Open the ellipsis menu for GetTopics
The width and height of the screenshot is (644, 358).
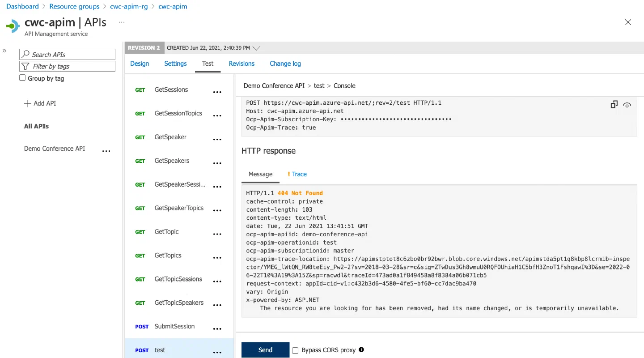pos(217,258)
